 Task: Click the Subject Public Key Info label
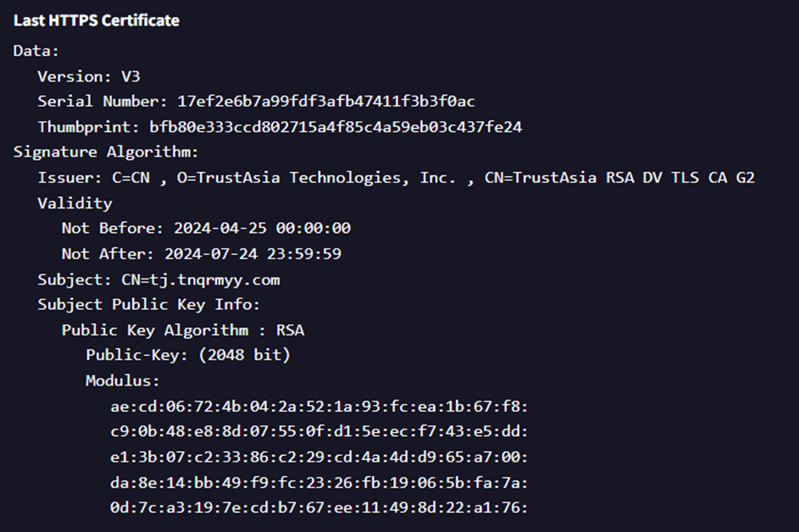point(149,304)
